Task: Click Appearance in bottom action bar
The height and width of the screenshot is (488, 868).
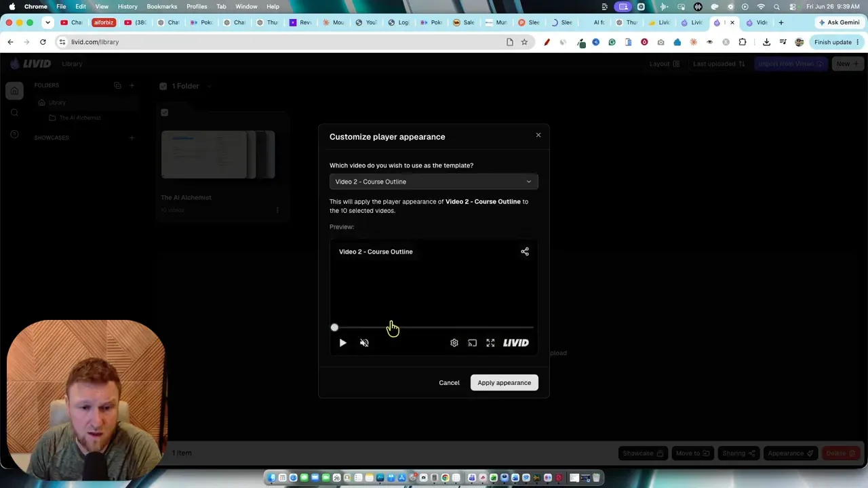Action: (x=791, y=453)
